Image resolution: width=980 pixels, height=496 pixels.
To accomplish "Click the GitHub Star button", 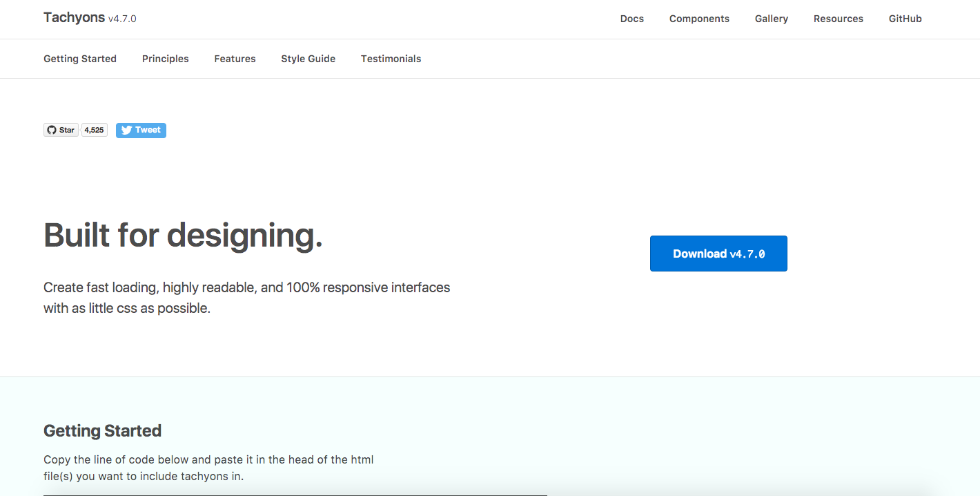I will click(x=61, y=130).
